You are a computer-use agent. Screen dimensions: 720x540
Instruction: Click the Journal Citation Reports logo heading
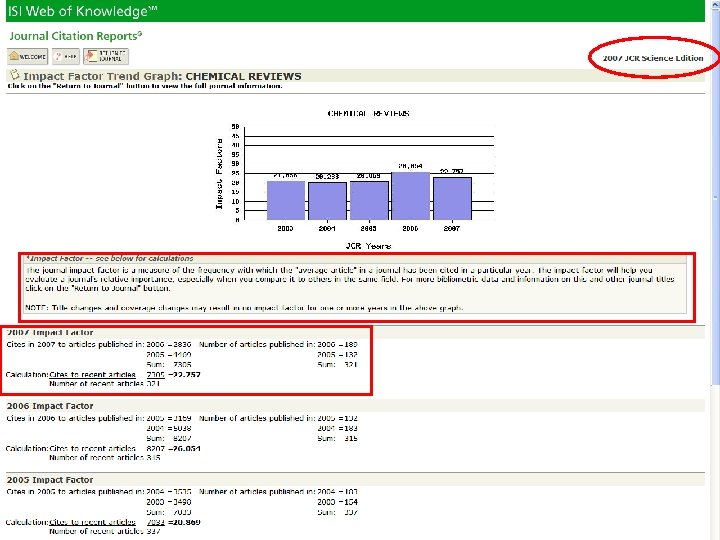coord(76,36)
